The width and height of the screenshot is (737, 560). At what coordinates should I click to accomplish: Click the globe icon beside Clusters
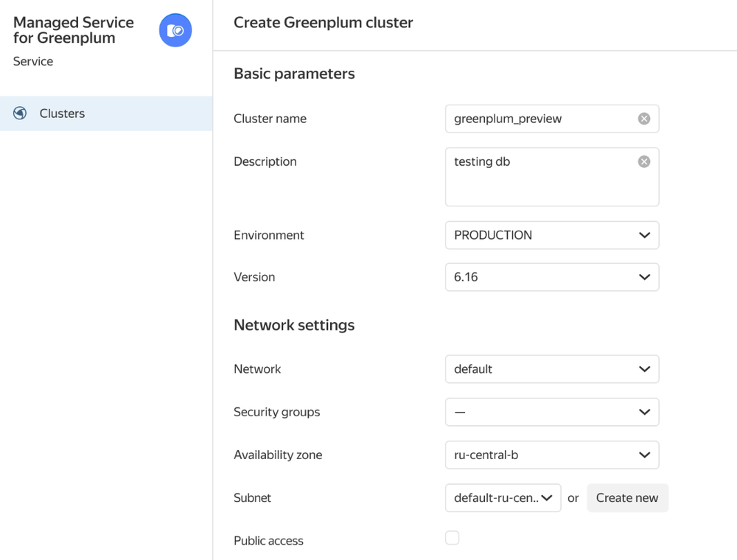pyautogui.click(x=20, y=113)
